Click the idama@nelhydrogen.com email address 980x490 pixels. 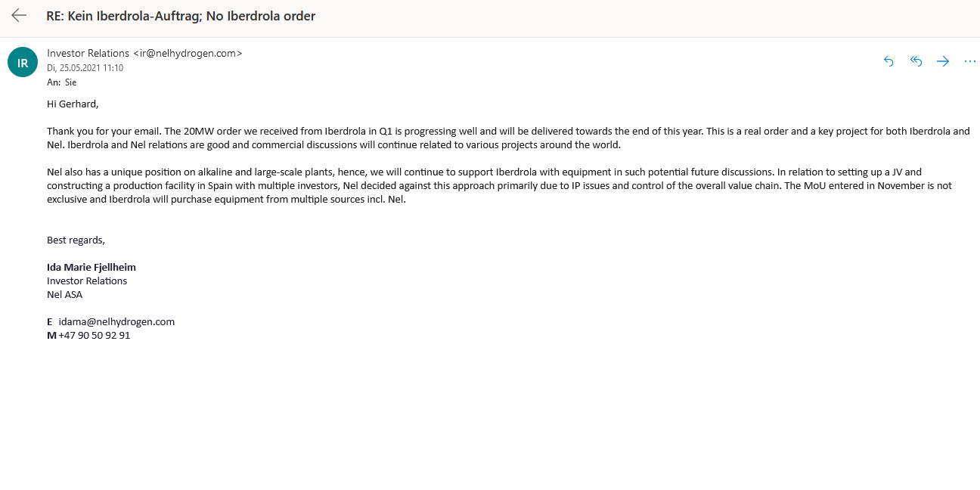pyautogui.click(x=116, y=321)
